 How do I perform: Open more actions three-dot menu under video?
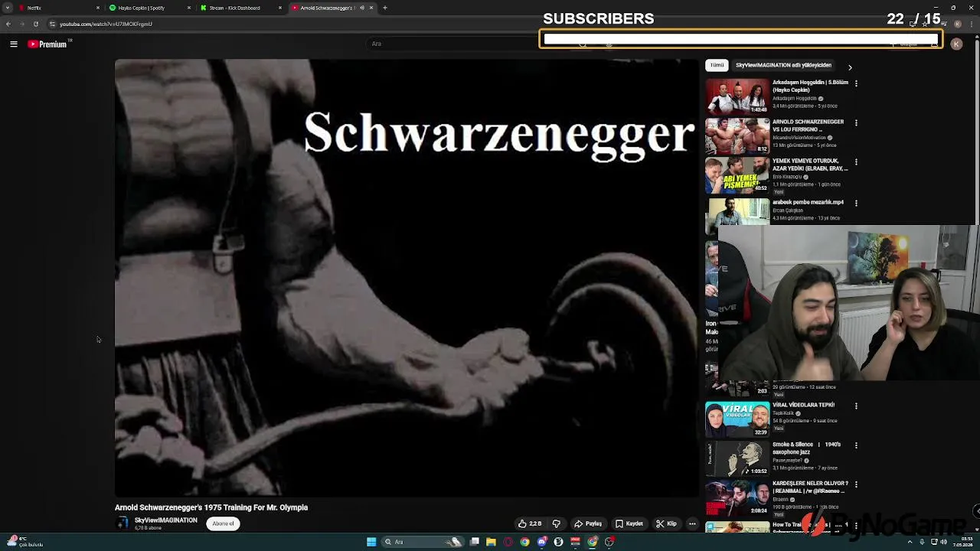(692, 523)
